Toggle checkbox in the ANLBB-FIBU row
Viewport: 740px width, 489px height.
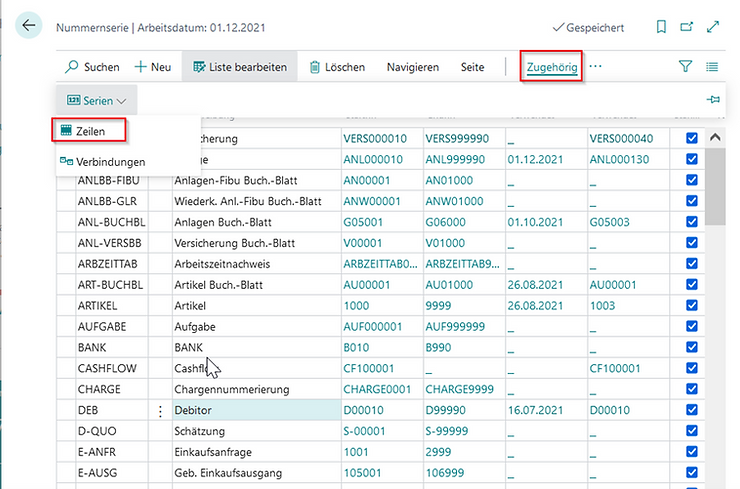tap(692, 180)
